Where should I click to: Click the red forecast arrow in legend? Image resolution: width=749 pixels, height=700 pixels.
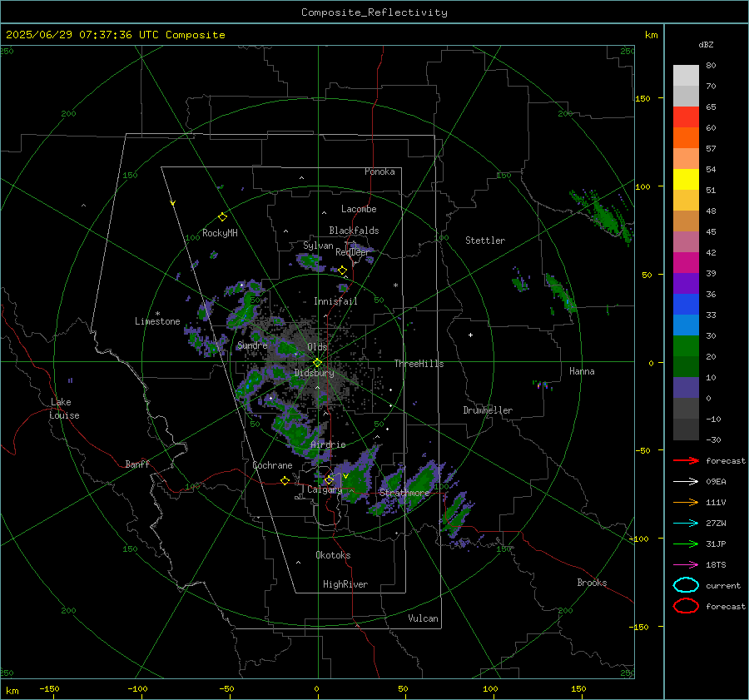[x=686, y=460]
